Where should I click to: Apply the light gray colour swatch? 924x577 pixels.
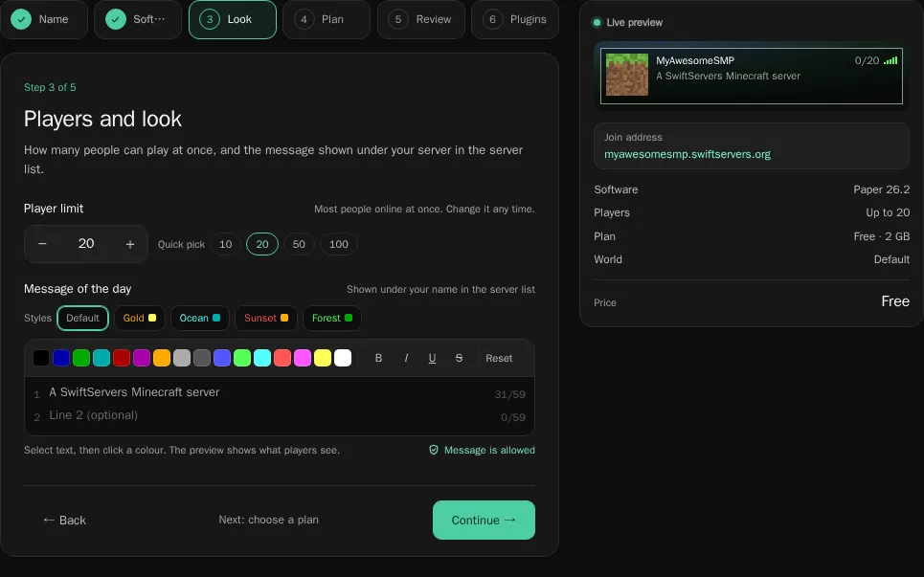click(x=182, y=358)
